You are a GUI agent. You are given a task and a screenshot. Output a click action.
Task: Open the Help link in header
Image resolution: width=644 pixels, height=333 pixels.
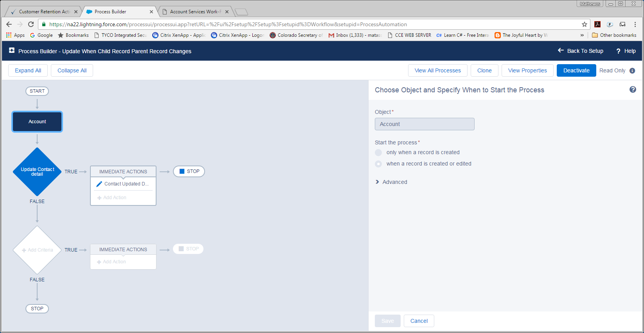(x=626, y=51)
